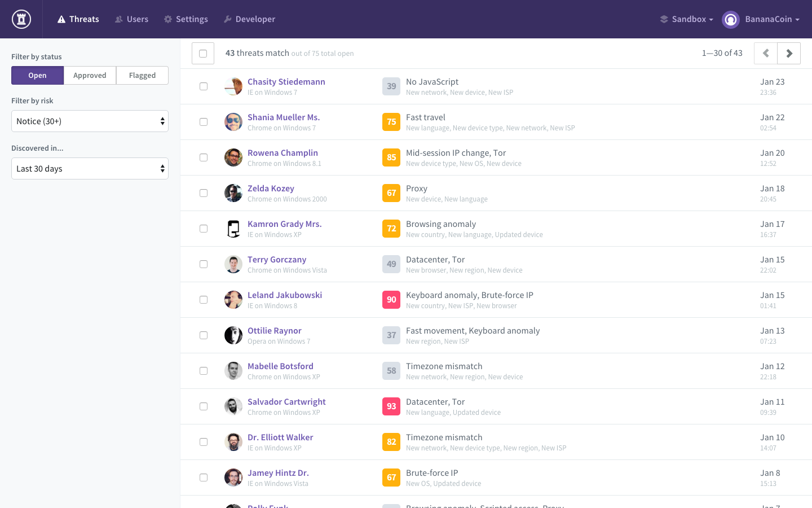Screen dimensions: 812x508
Task: Open the Filter by risk dropdown
Action: pos(90,121)
